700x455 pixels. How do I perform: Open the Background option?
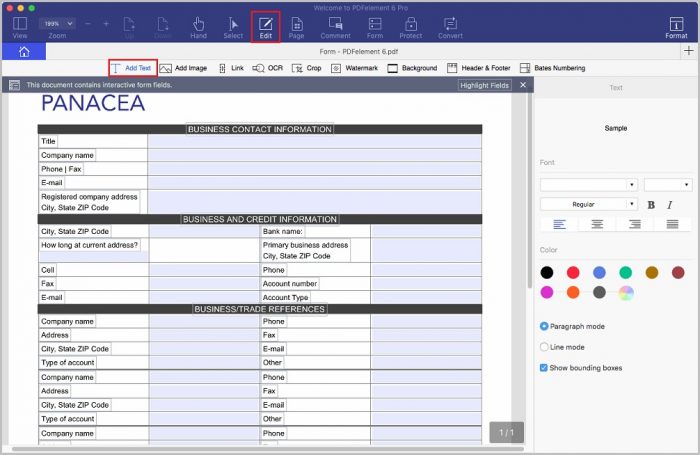coord(412,68)
